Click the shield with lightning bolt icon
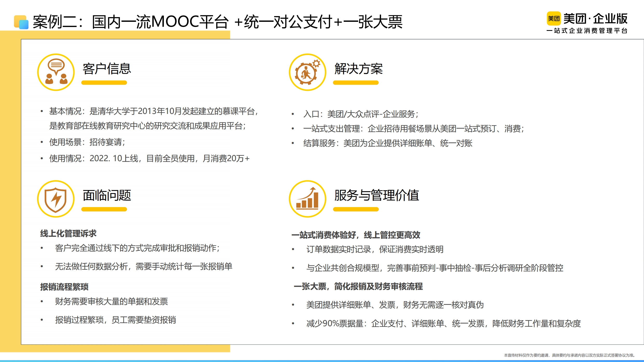Image resolution: width=644 pixels, height=362 pixels. 56,199
